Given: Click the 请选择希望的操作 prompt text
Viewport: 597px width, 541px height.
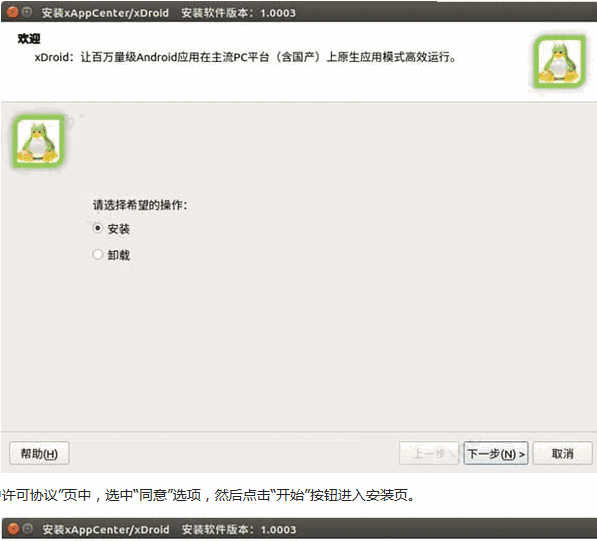Looking at the screenshot, I should (x=140, y=205).
